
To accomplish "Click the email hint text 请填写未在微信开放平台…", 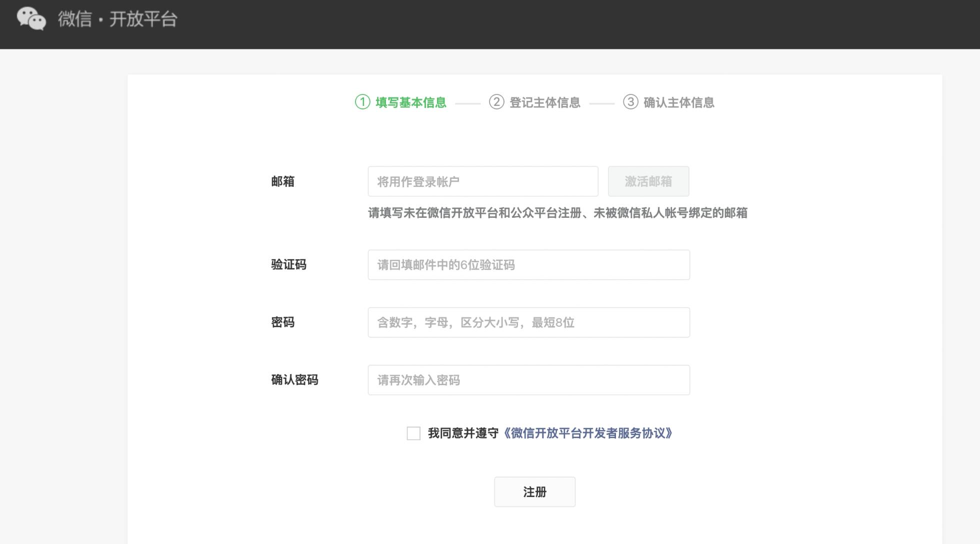I will point(557,213).
